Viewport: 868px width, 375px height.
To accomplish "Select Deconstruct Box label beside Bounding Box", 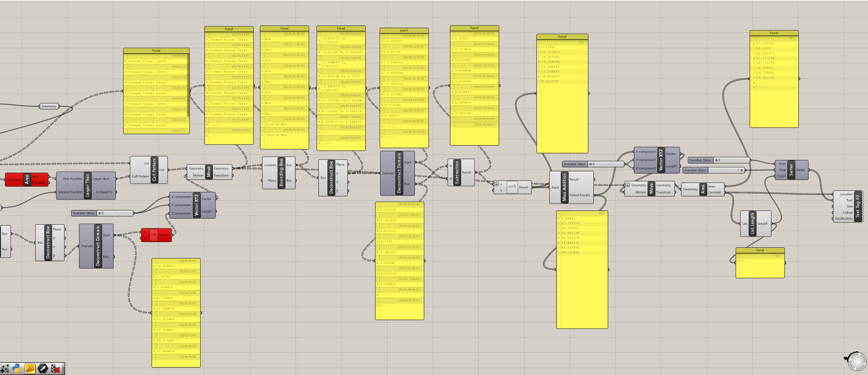I will pos(331,178).
